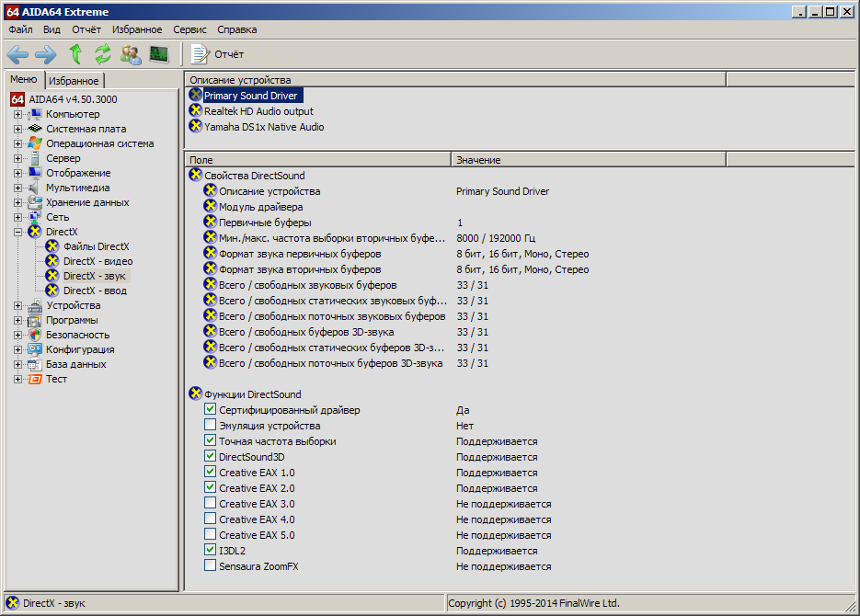Toggle the Creative EAX 1.0 checkbox
The width and height of the screenshot is (860, 616).
click(210, 472)
